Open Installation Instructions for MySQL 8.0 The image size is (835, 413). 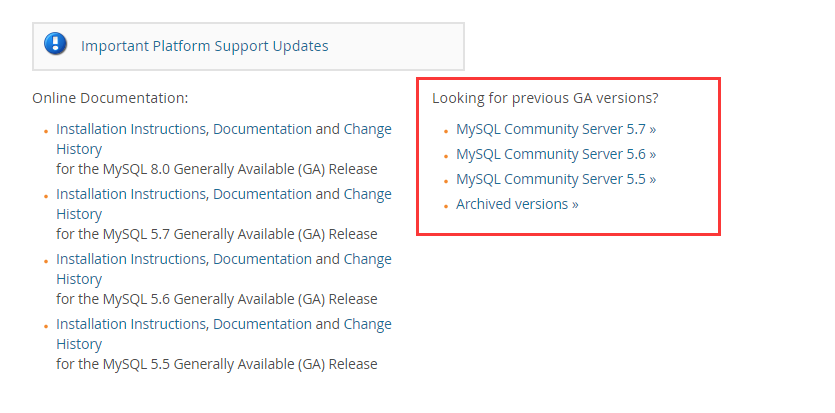point(131,129)
